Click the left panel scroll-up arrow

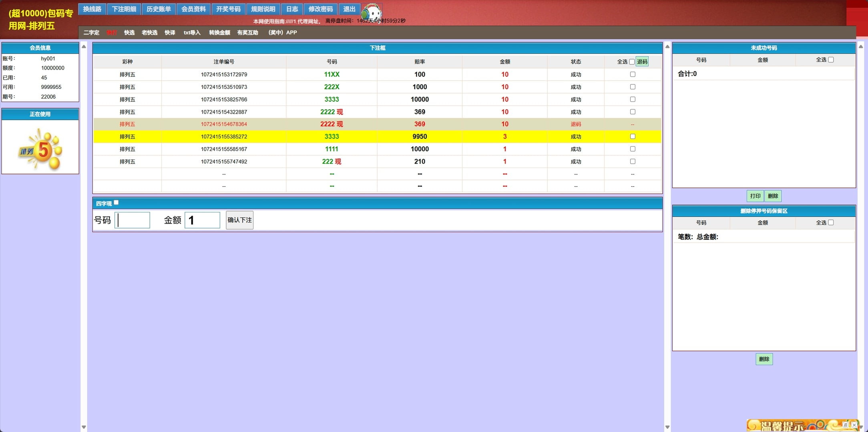(84, 47)
